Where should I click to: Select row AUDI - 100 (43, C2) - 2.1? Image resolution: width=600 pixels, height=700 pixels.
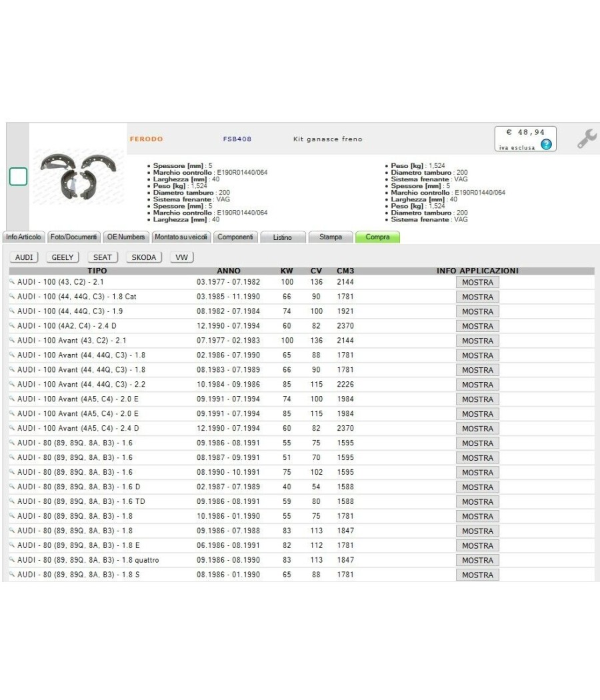[x=302, y=282]
